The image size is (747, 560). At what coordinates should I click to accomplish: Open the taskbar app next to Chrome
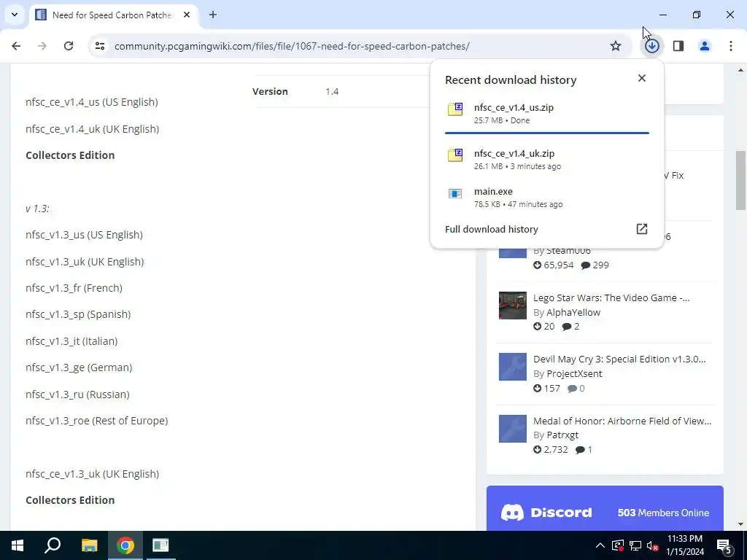(x=160, y=545)
